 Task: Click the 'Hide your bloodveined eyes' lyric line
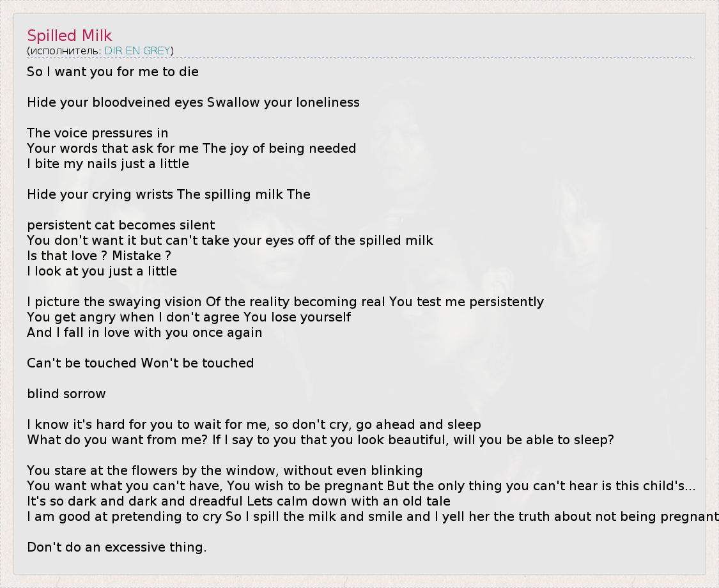click(x=193, y=102)
